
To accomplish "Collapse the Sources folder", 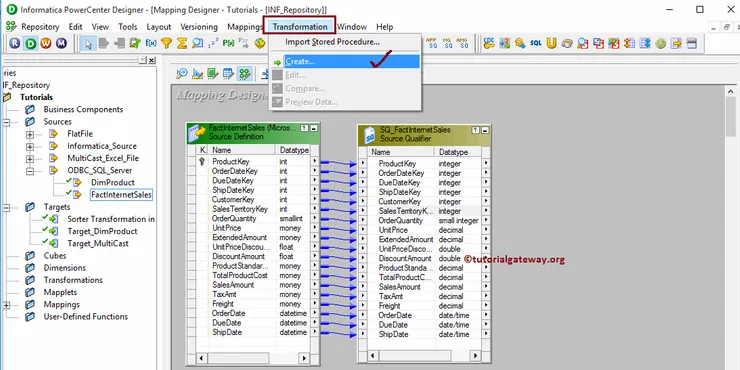I will tap(7, 122).
